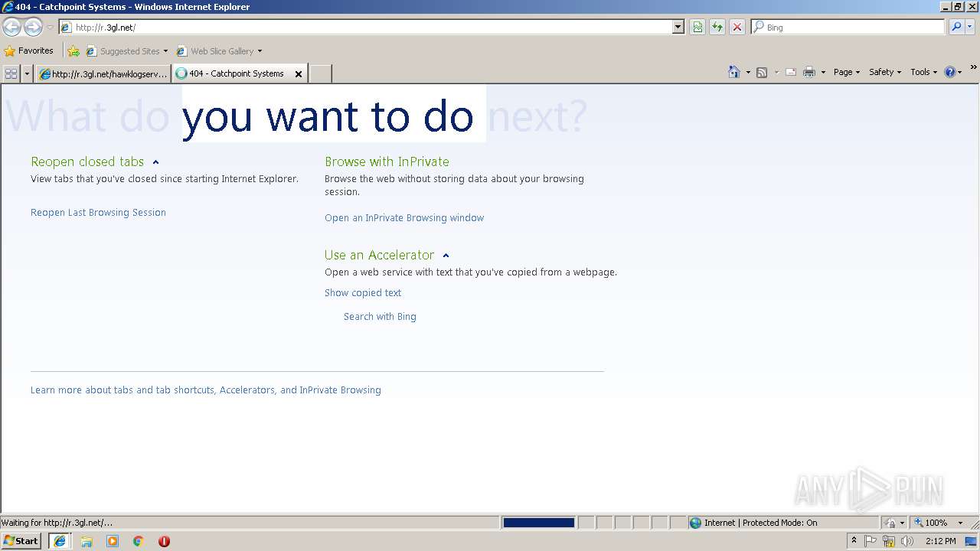The width and height of the screenshot is (980, 551).
Task: Click the Print icon
Action: (x=809, y=72)
